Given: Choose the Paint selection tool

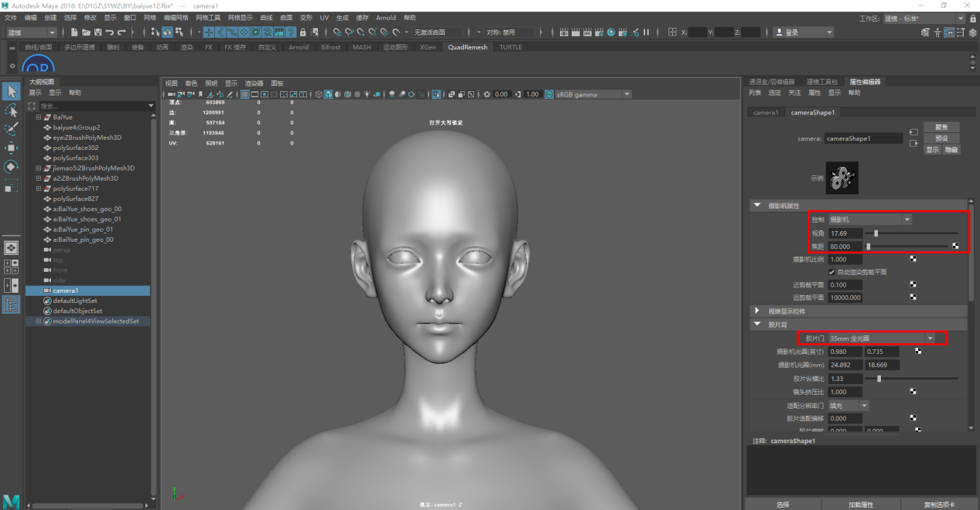Looking at the screenshot, I should (11, 129).
